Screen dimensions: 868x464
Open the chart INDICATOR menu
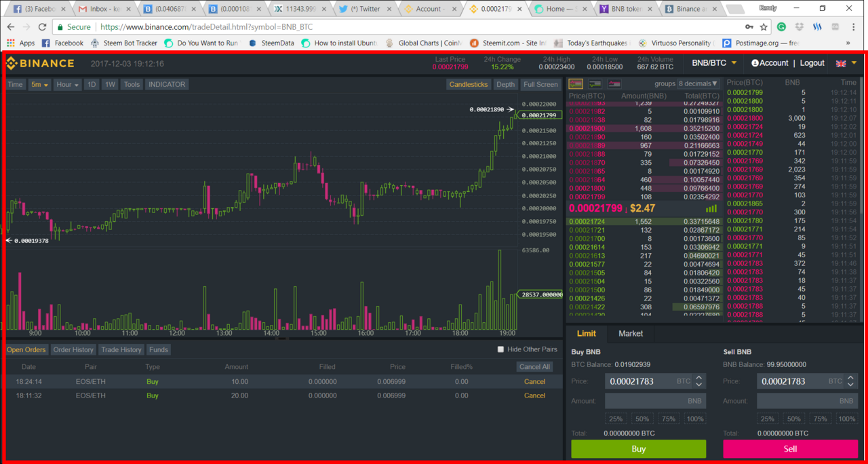[167, 84]
